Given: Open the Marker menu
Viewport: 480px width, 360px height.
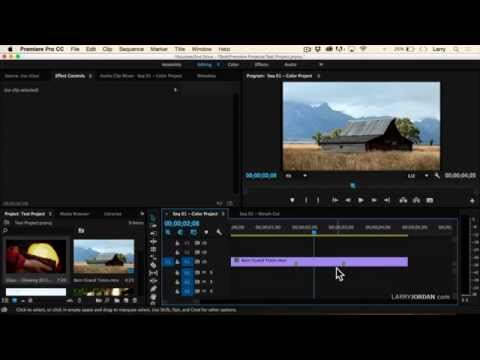Looking at the screenshot, I should coord(159,49).
